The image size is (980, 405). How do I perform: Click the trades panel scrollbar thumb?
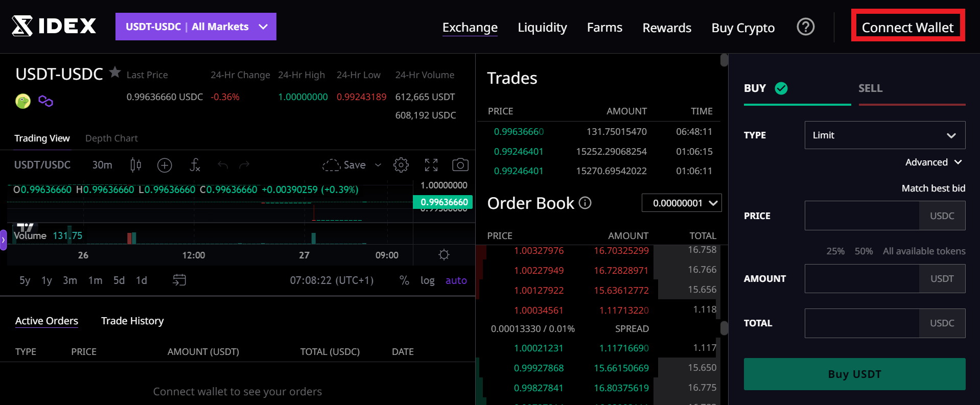[724, 60]
